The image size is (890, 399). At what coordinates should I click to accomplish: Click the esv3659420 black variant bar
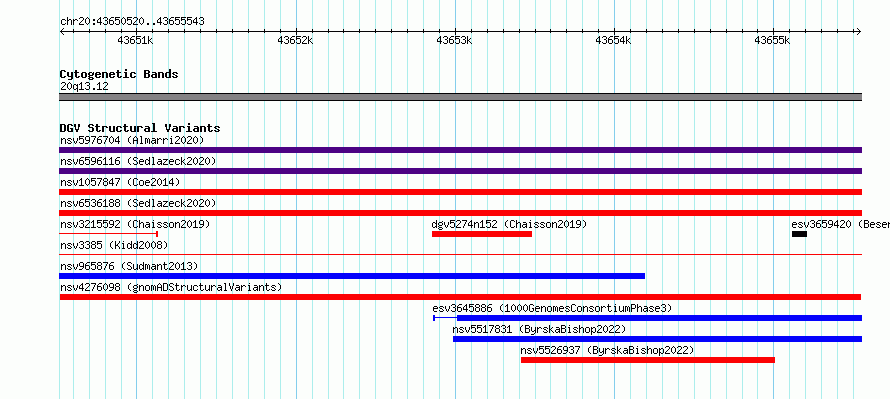click(799, 234)
